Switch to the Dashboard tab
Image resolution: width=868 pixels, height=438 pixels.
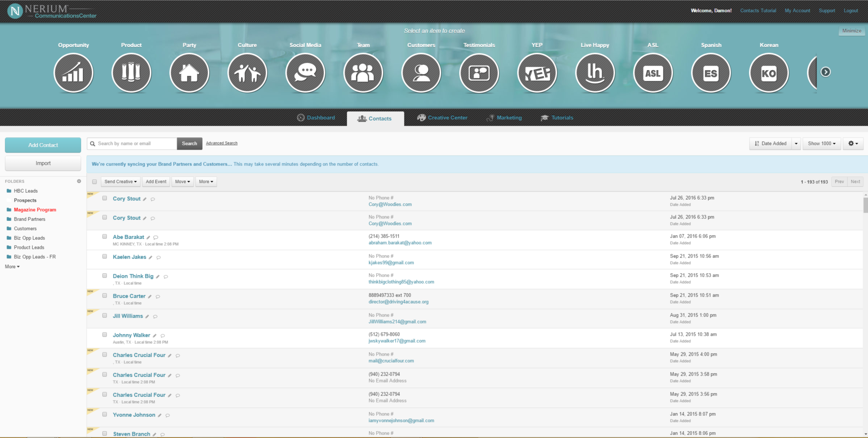(x=316, y=118)
